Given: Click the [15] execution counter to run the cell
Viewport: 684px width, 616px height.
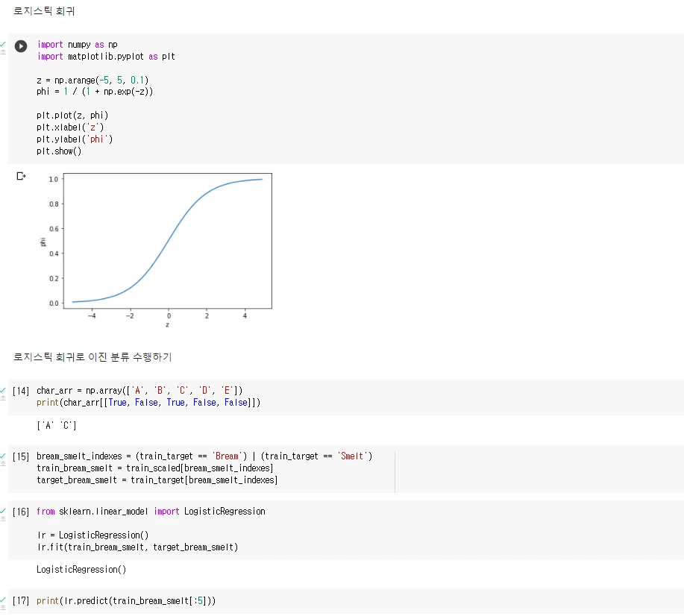Looking at the screenshot, I should (20, 456).
